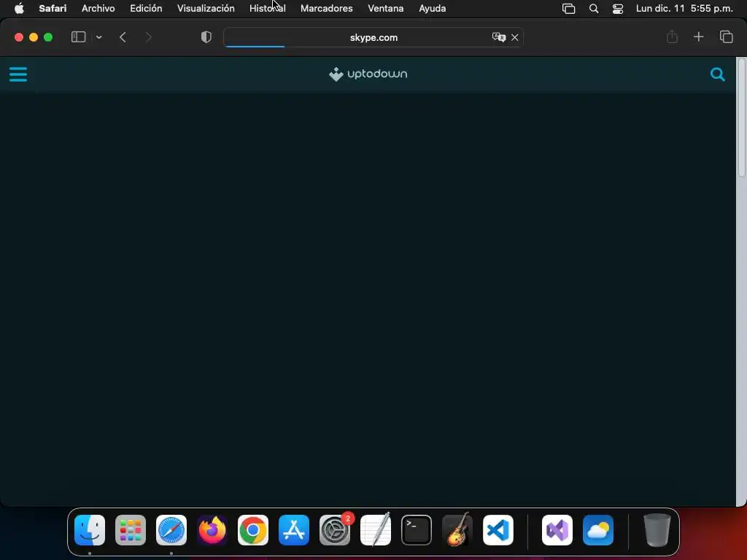
Task: Open Visual Studio from the Dock
Action: point(557,529)
